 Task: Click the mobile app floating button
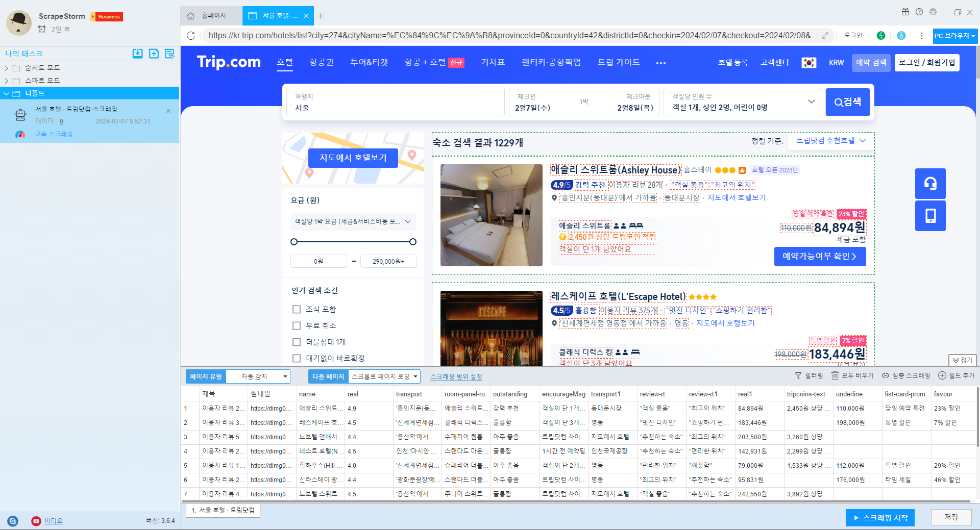point(930,216)
